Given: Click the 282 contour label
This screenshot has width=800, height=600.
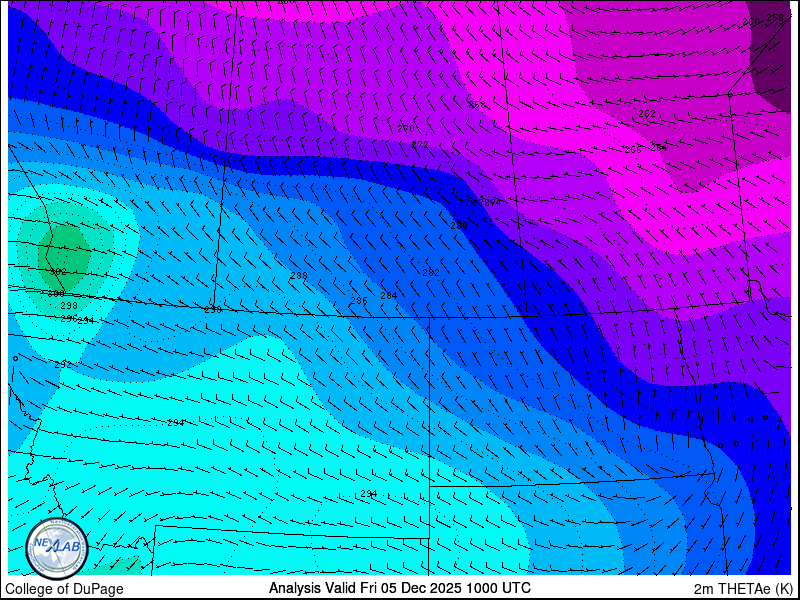Looking at the screenshot, I should point(431,273).
